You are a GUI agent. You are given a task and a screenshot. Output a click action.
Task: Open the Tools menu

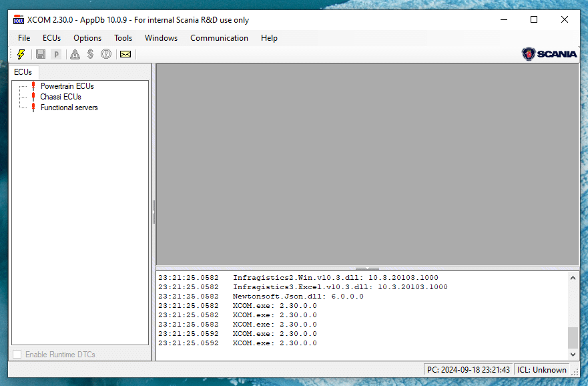click(x=123, y=38)
